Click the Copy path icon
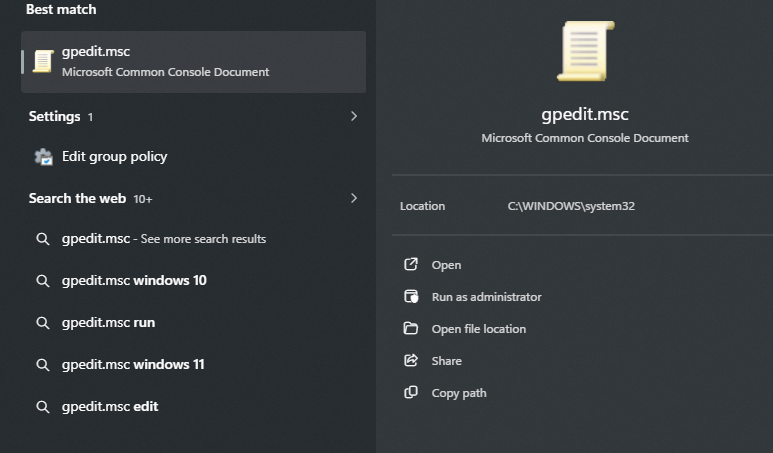Image resolution: width=773 pixels, height=453 pixels. tap(411, 392)
